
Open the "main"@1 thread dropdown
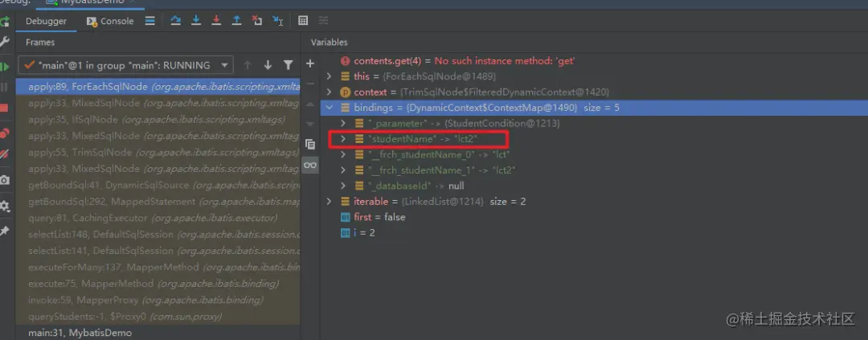pos(125,65)
